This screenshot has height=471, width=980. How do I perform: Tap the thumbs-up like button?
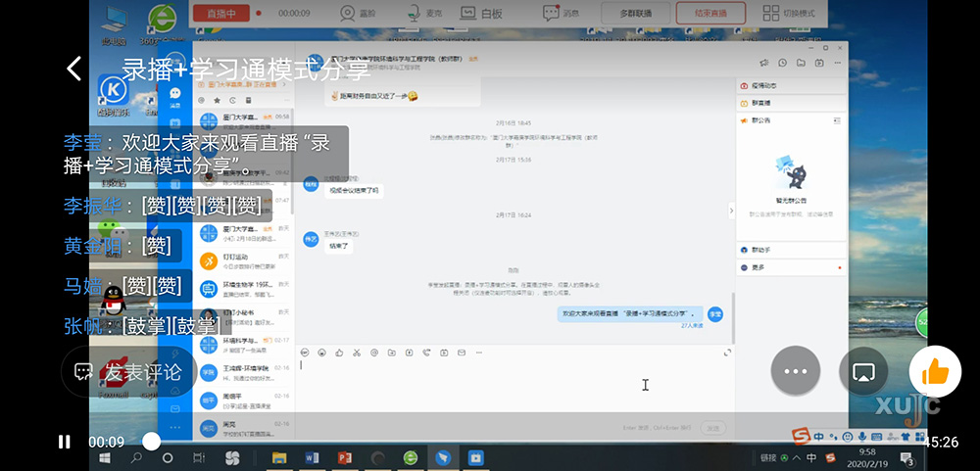935,371
